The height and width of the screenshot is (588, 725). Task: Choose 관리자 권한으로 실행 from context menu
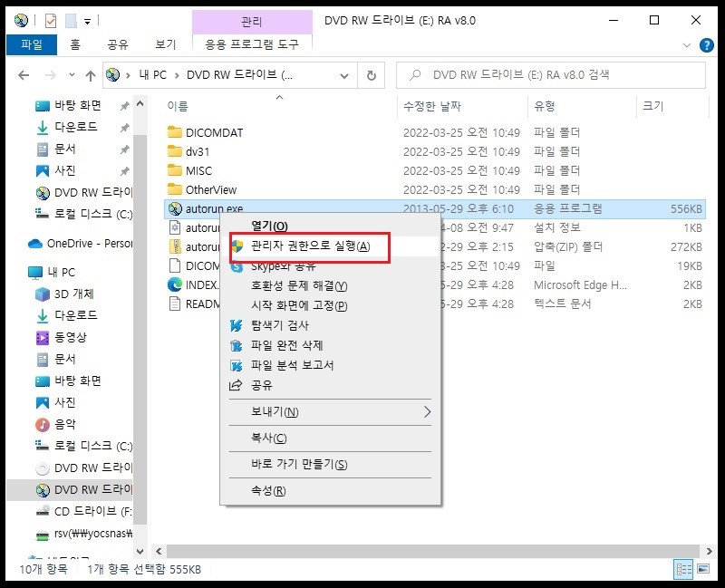pyautogui.click(x=310, y=246)
